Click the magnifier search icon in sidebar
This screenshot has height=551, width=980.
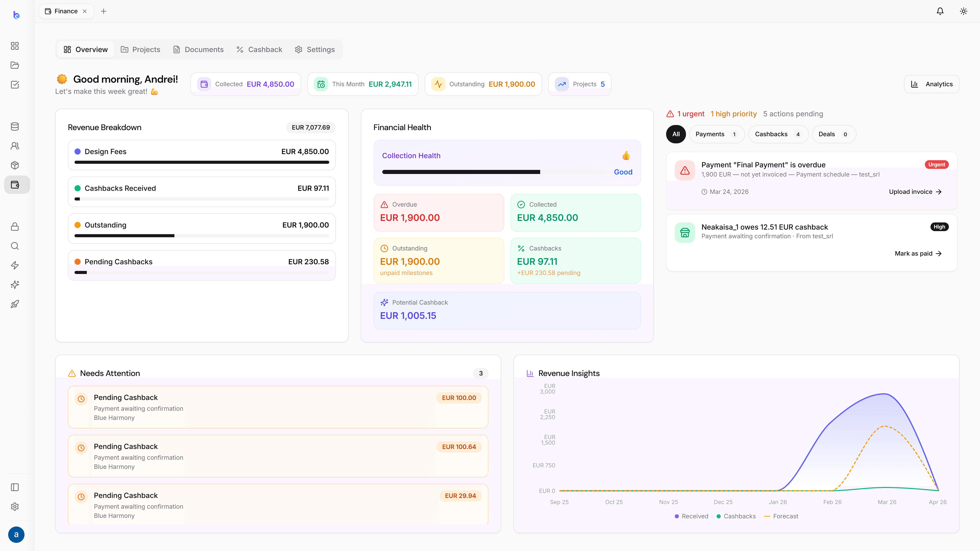click(x=15, y=246)
